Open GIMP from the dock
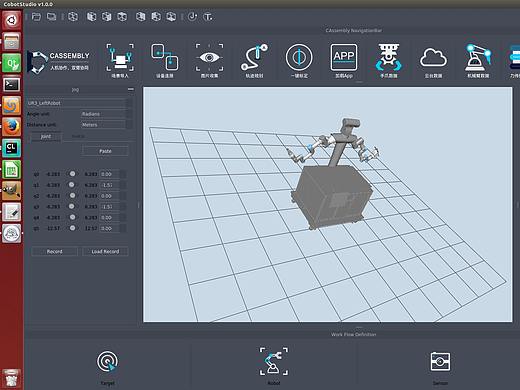This screenshot has width=520, height=390. pyautogui.click(x=12, y=191)
